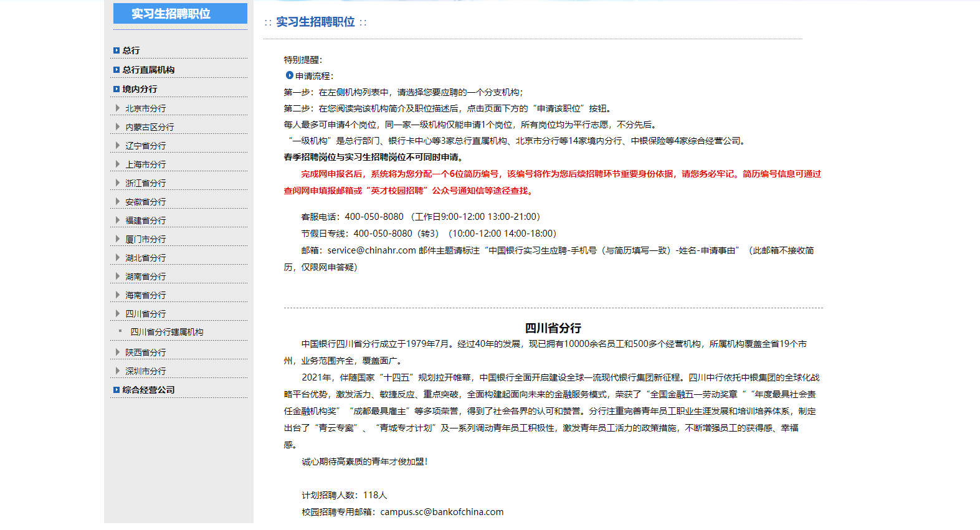Click the 诚心期待高素质的青年才俊加盟 line
980x530 pixels.
(364, 461)
